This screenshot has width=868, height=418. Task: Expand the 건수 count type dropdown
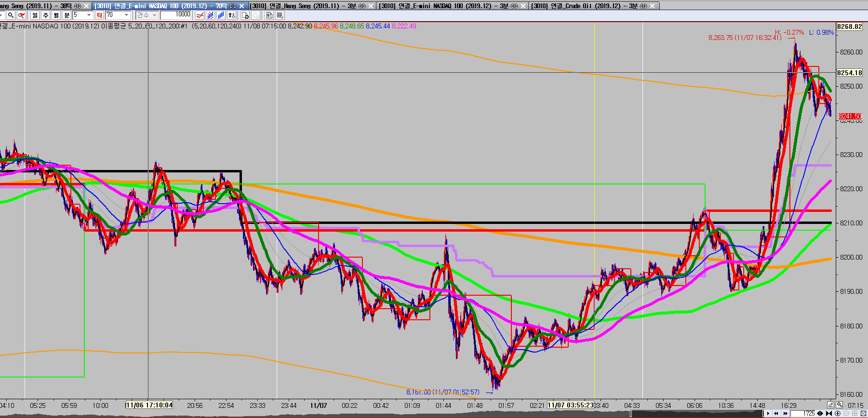point(154,15)
